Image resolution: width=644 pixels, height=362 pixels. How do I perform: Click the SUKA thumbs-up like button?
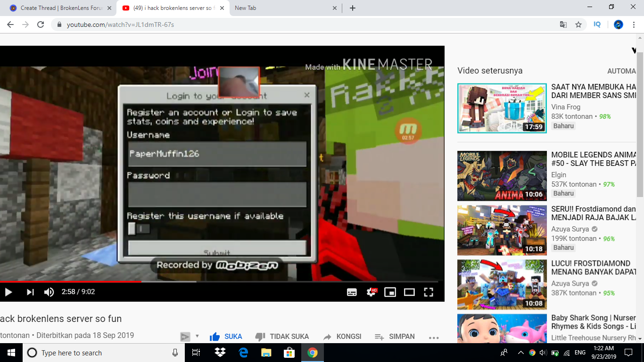[226, 337]
